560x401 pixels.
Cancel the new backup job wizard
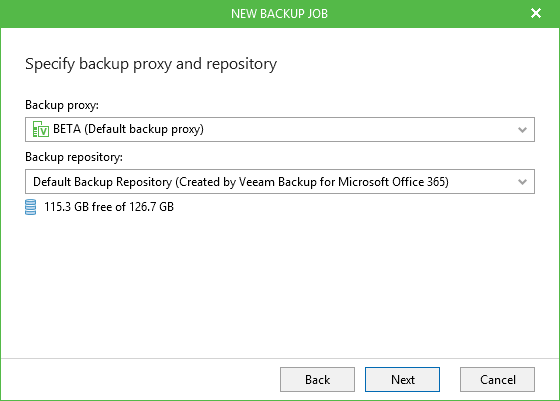[x=497, y=380]
